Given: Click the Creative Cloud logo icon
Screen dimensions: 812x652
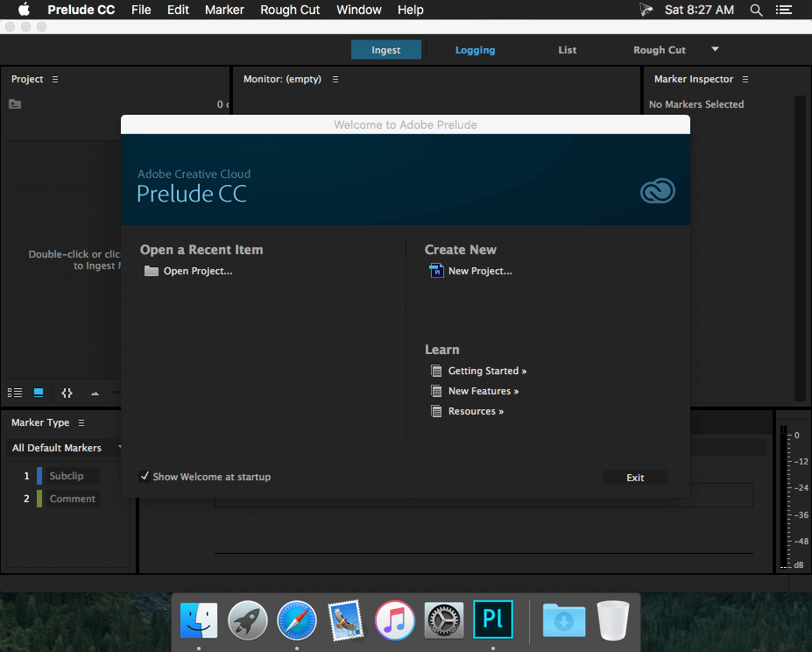Looking at the screenshot, I should pos(658,191).
